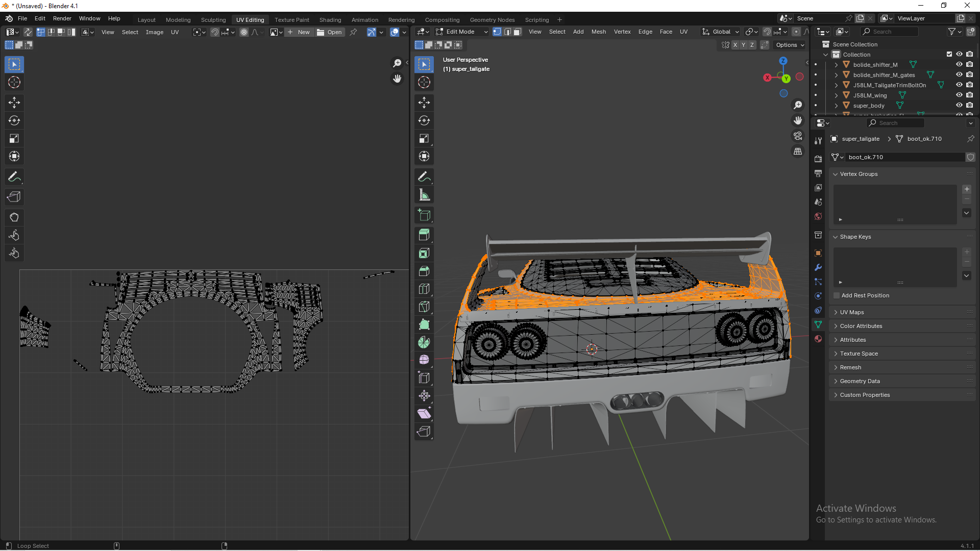Open the Render menu
Screen dimensions: 980x551
tap(62, 18)
